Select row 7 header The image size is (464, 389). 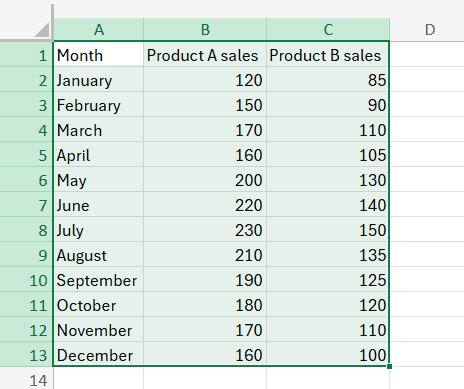pos(26,204)
